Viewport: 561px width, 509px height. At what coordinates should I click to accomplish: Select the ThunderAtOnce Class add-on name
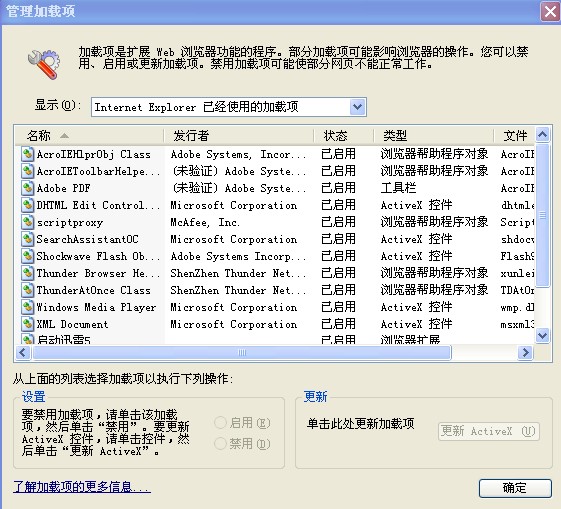click(94, 290)
